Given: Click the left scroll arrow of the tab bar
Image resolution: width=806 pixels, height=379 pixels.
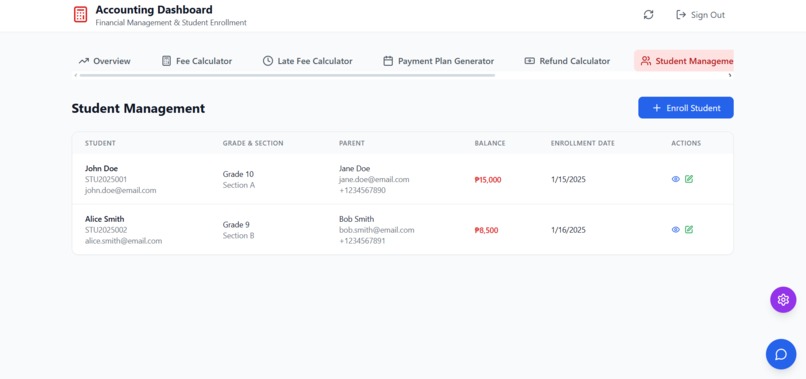Looking at the screenshot, I should pyautogui.click(x=76, y=76).
